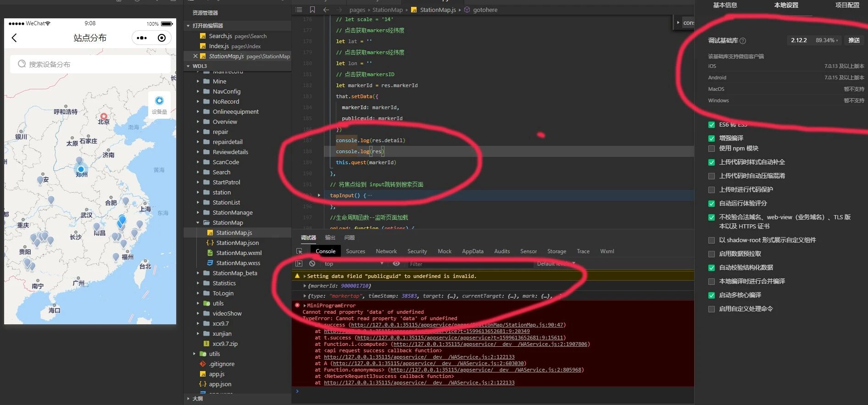Click the 推送 button

click(x=854, y=40)
